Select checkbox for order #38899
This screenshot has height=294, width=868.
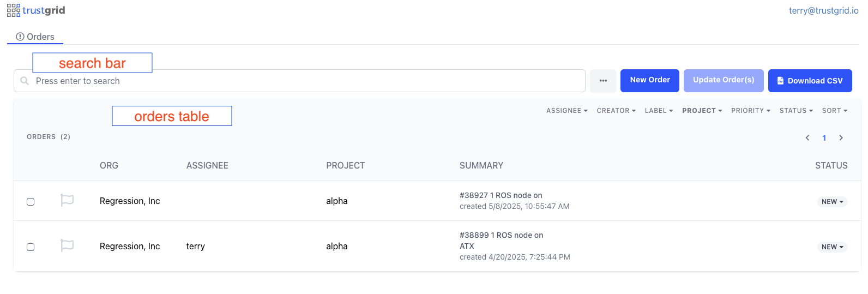pyautogui.click(x=31, y=247)
